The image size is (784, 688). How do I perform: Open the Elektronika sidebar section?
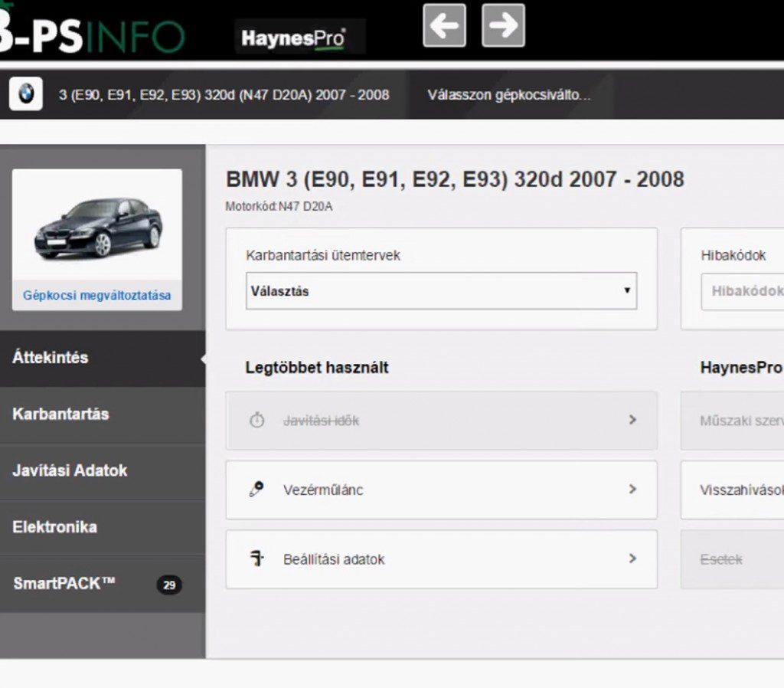point(103,527)
